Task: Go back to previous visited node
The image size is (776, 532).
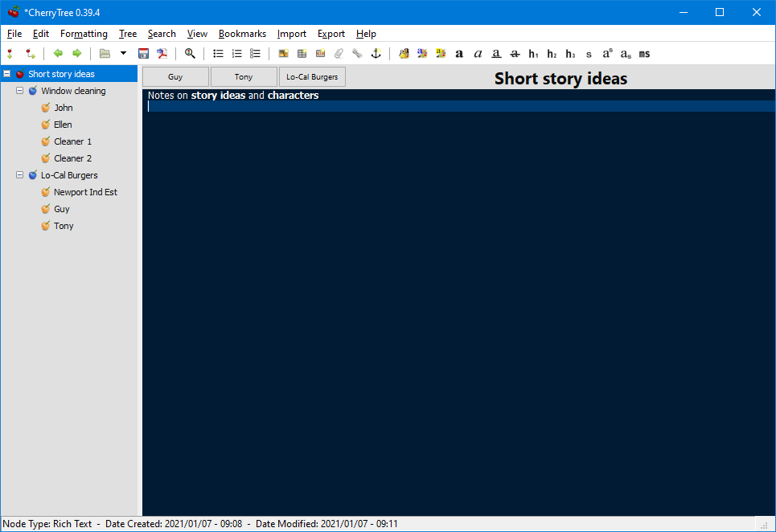Action: click(59, 53)
